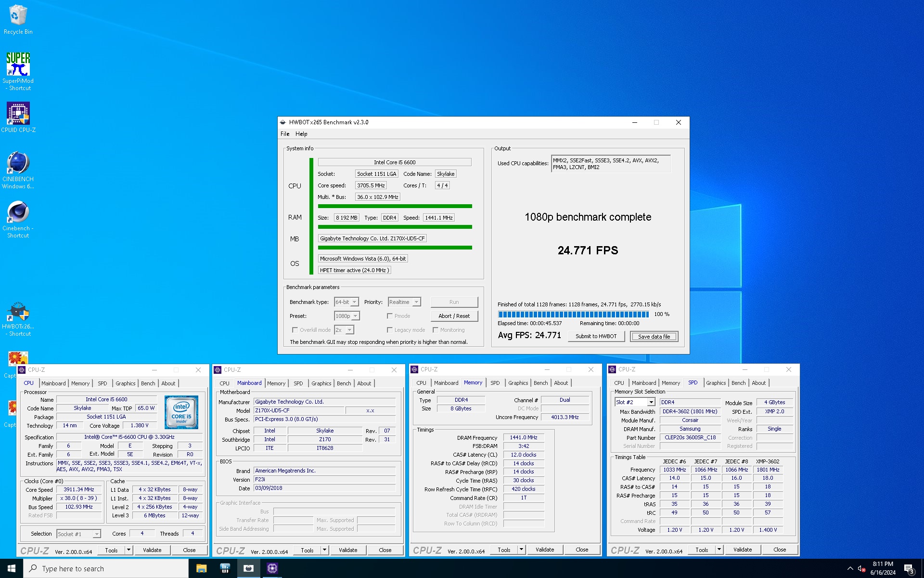Screen dimensions: 924x578
Task: Click the HWBOT x265 title bar icon
Action: pos(283,122)
